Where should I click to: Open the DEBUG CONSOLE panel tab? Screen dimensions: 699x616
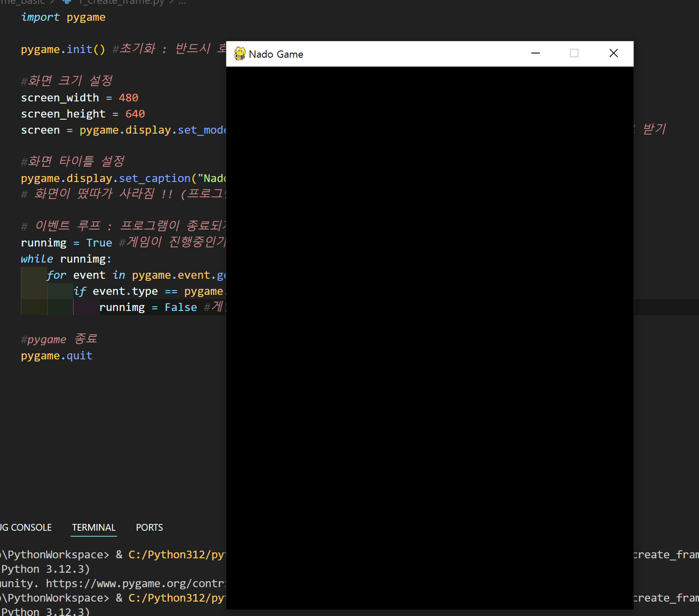click(25, 527)
